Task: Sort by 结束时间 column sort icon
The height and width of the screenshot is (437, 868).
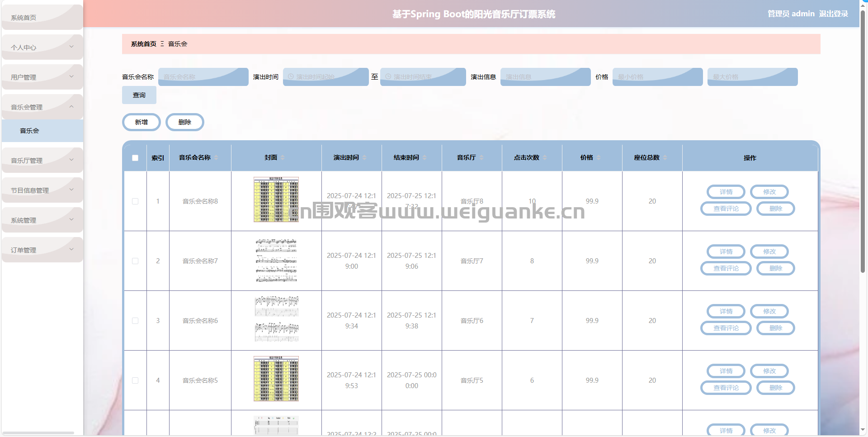Action: point(425,157)
